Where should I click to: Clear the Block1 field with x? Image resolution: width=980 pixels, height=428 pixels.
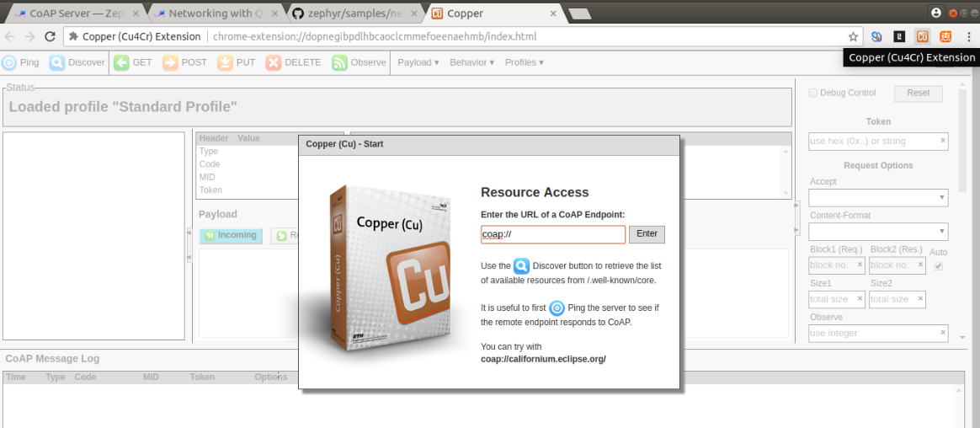coord(860,265)
